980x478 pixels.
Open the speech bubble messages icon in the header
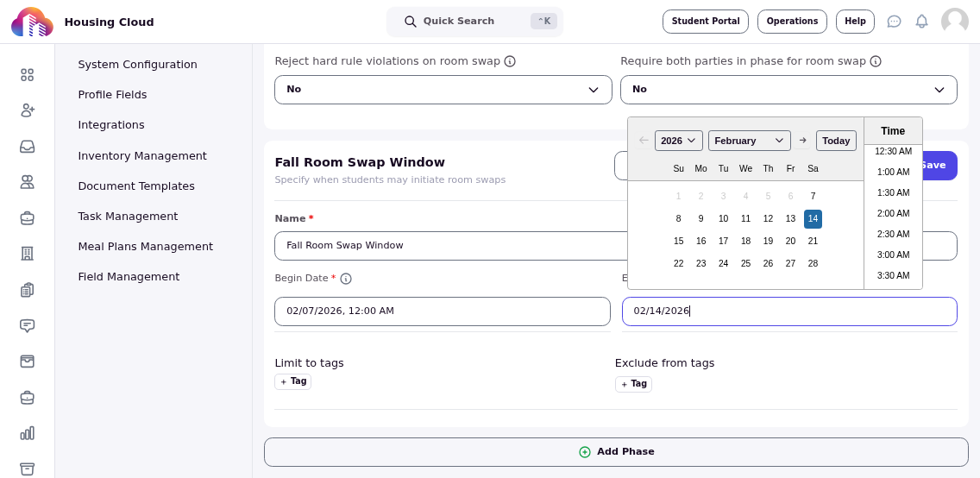click(x=895, y=22)
